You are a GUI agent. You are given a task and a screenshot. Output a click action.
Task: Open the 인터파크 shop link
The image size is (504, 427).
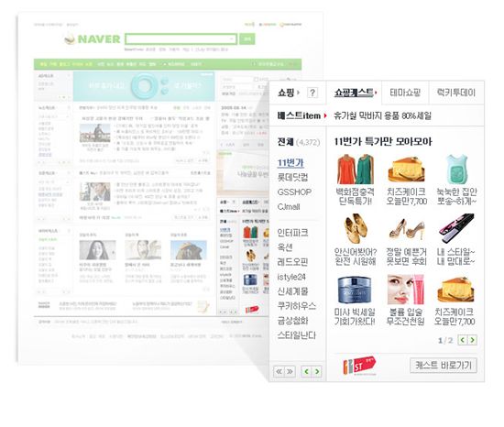click(292, 233)
